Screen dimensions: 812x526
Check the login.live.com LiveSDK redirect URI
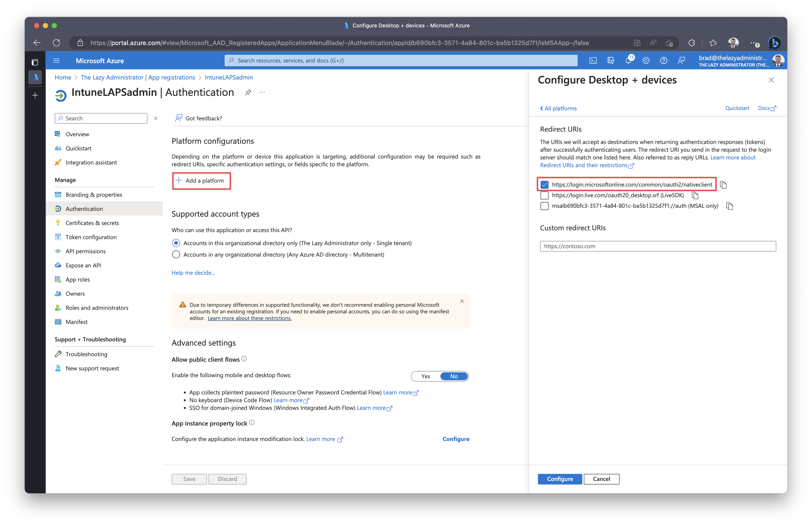[x=544, y=195]
